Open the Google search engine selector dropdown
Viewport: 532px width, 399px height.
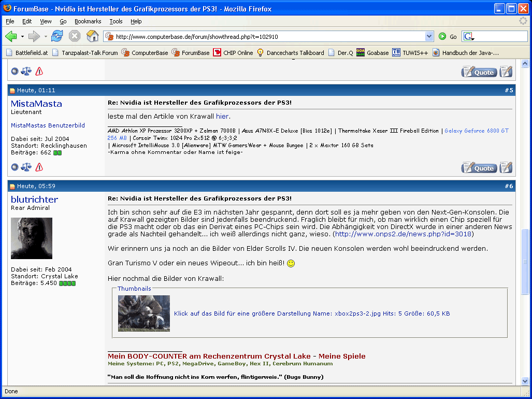pyautogui.click(x=469, y=37)
